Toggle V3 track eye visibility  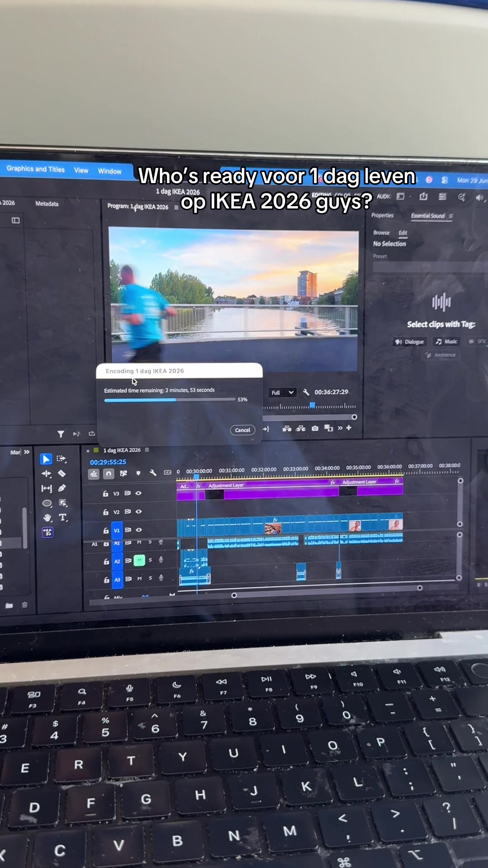pos(139,493)
